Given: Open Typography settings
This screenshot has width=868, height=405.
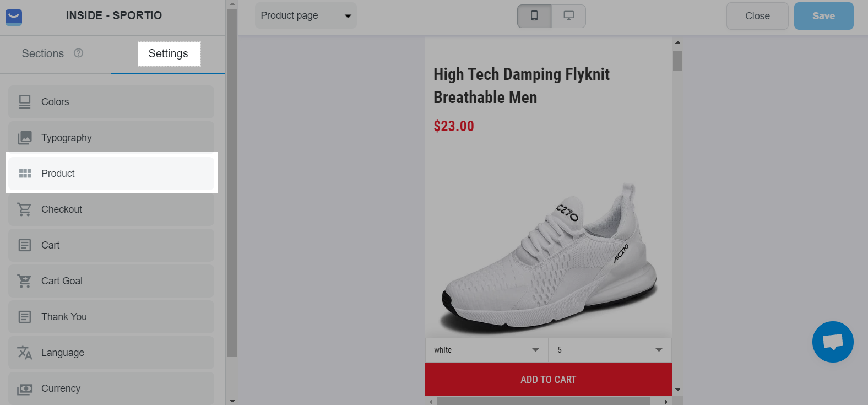Looking at the screenshot, I should click(x=111, y=138).
